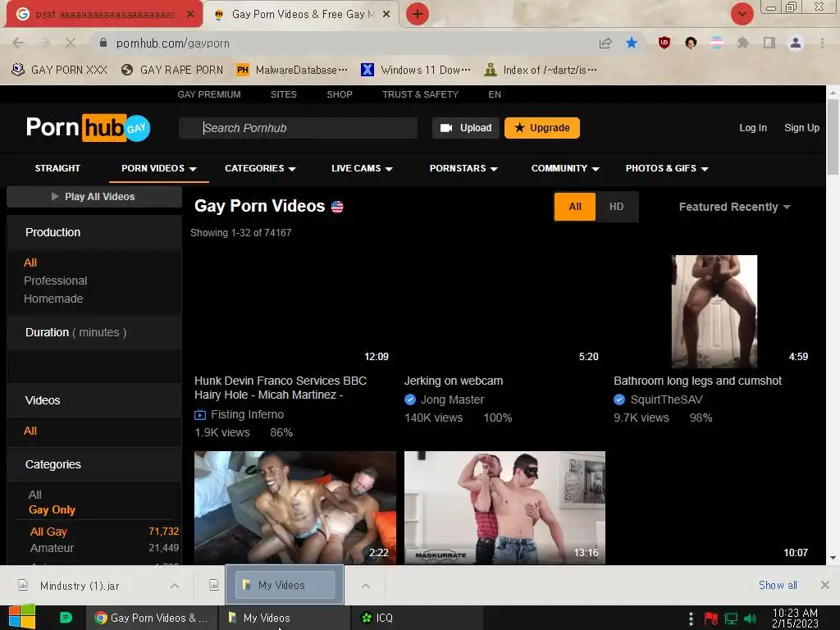Click the share page icon in address bar
This screenshot has height=630, width=840.
click(605, 43)
